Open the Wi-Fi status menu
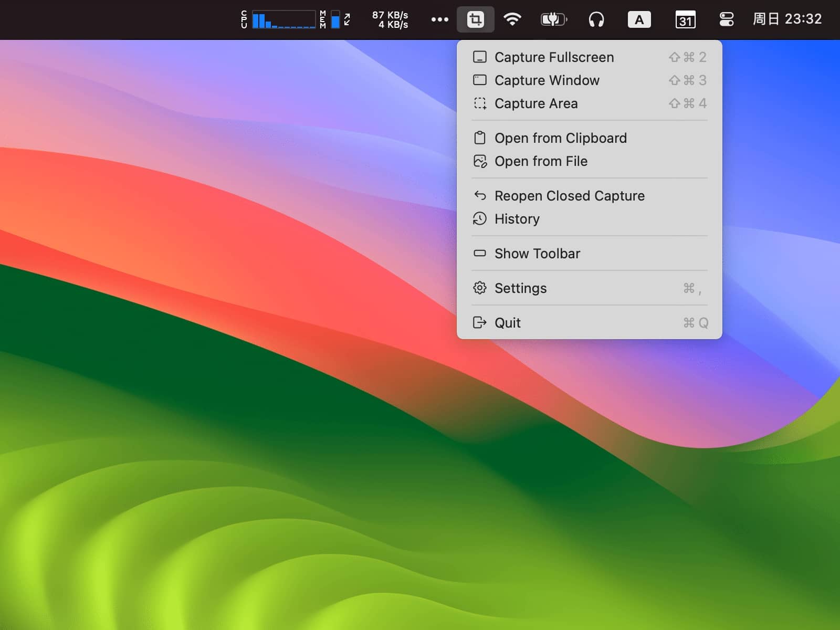Viewport: 840px width, 630px height. tap(512, 20)
